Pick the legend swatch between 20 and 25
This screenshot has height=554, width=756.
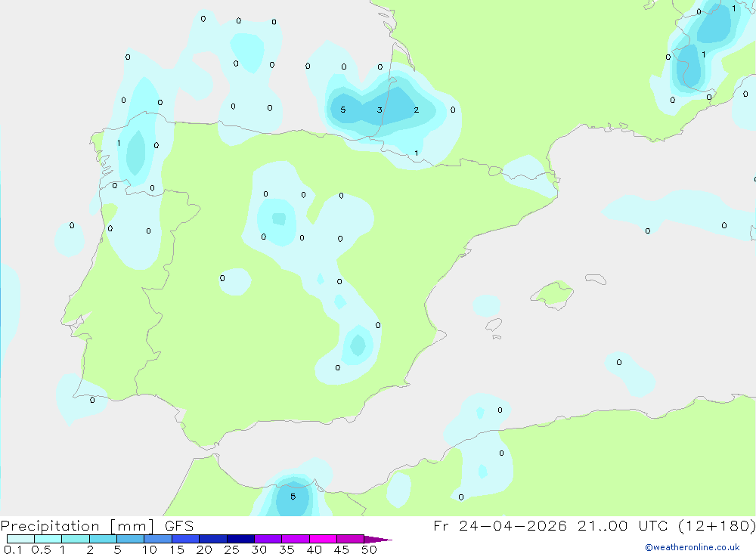coord(213,539)
